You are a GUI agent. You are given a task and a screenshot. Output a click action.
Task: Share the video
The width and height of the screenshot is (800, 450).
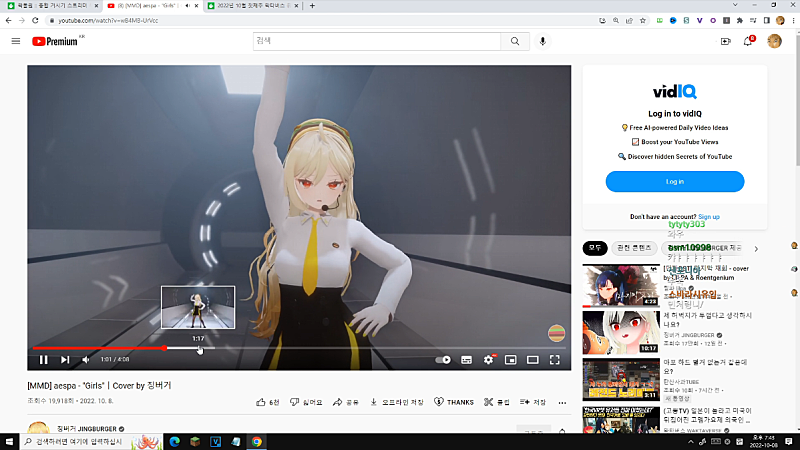tap(346, 403)
